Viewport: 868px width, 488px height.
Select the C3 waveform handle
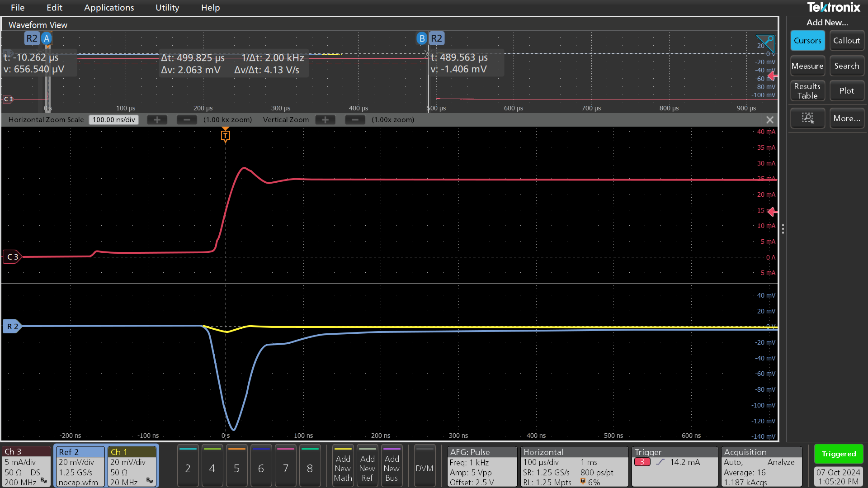click(x=12, y=257)
